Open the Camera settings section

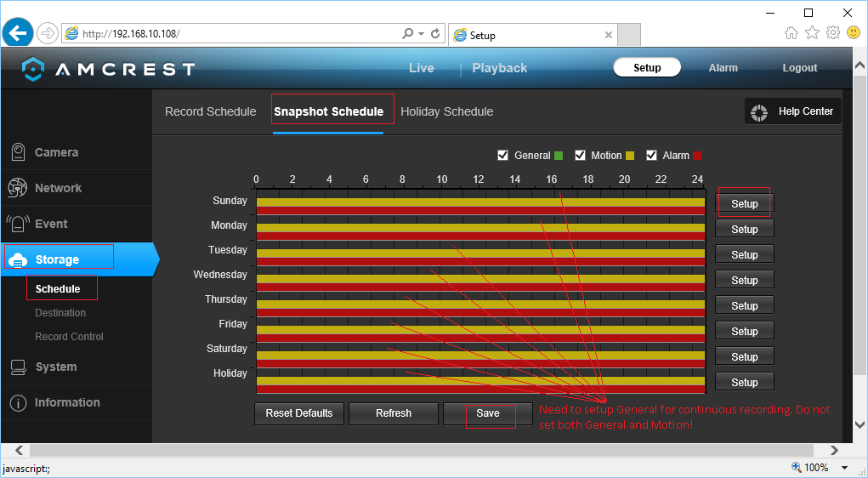pyautogui.click(x=56, y=153)
